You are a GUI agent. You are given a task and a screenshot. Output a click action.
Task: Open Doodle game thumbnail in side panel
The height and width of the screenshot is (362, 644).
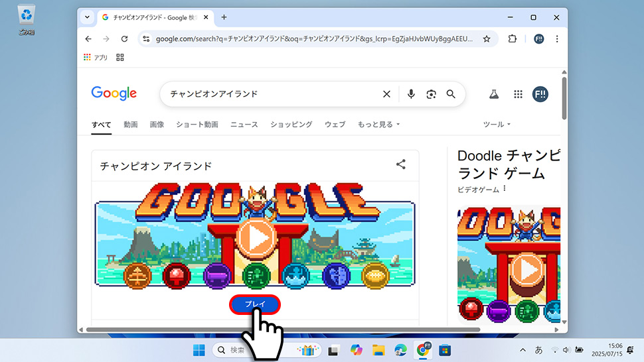pos(509,265)
